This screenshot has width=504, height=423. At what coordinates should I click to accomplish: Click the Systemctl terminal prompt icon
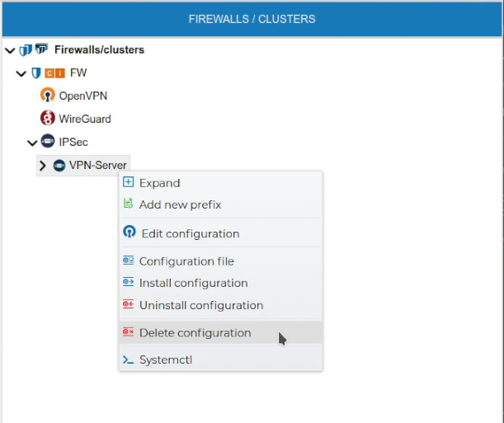click(x=128, y=360)
